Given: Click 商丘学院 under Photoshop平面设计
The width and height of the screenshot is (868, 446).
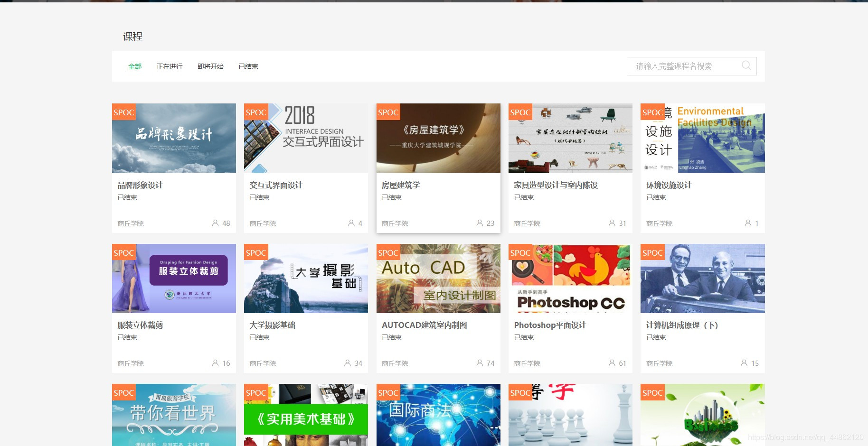Looking at the screenshot, I should click(527, 363).
